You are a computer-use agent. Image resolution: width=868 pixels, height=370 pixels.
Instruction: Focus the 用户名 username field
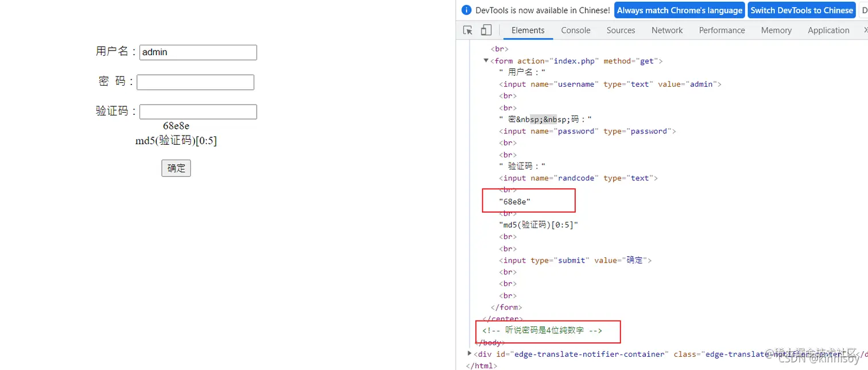tap(198, 52)
